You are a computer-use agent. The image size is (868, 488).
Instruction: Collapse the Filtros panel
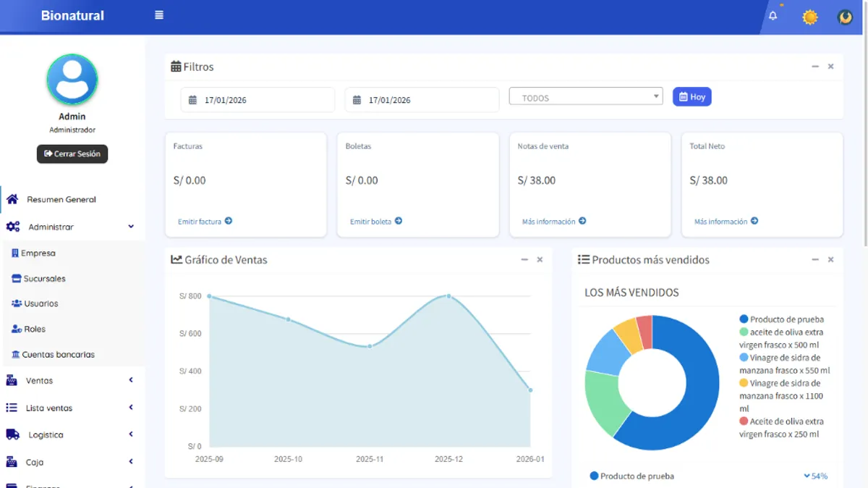(815, 66)
